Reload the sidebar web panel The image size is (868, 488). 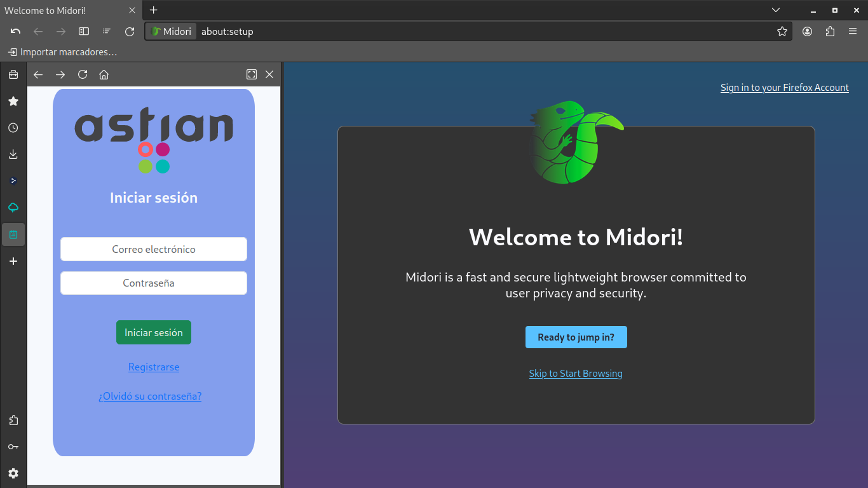click(83, 74)
